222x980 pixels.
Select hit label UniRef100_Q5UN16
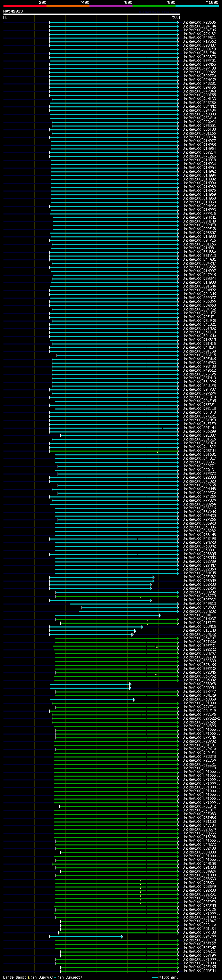coord(199,626)
